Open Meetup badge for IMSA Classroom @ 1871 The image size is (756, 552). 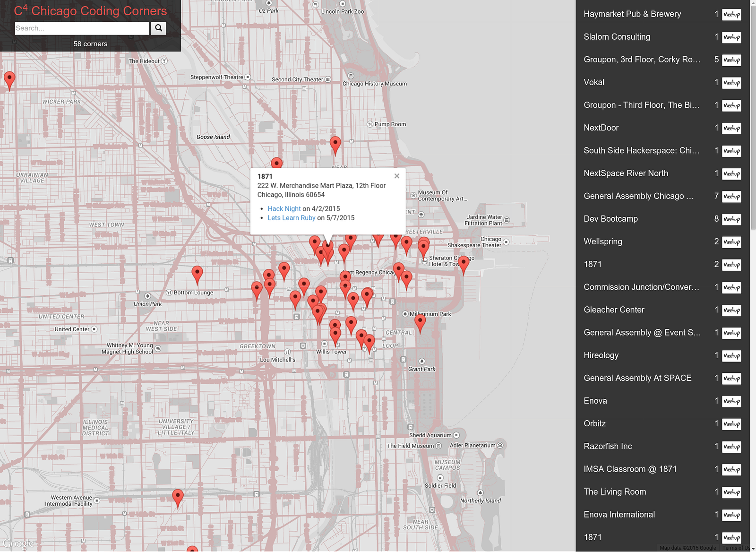point(731,469)
